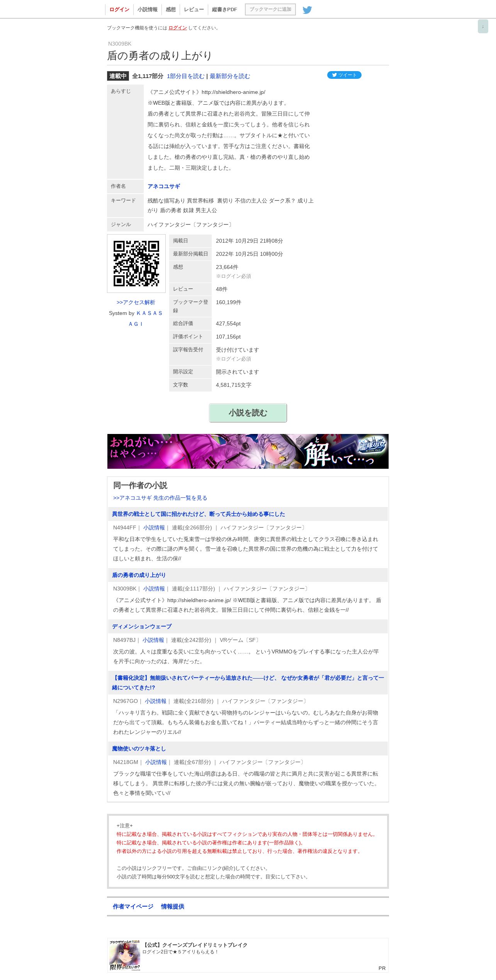
Task: Click the scroll-down arrow button at right
Action: tap(483, 26)
